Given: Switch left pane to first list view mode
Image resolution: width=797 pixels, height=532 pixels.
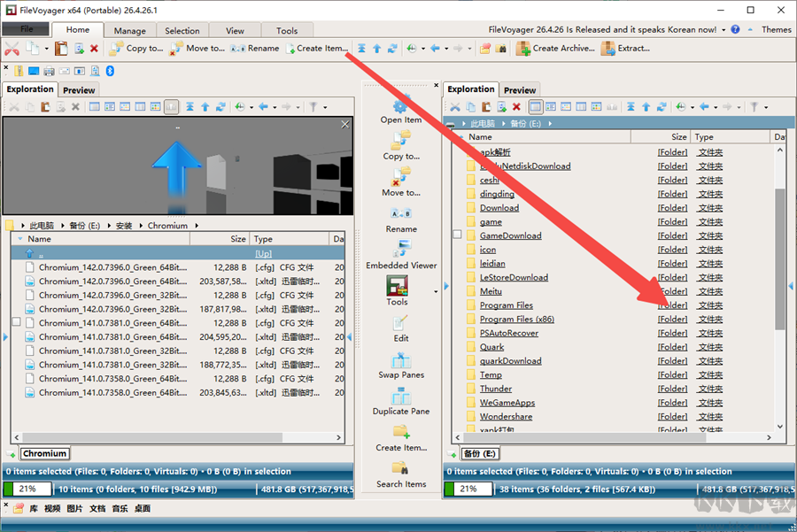Looking at the screenshot, I should coord(95,107).
